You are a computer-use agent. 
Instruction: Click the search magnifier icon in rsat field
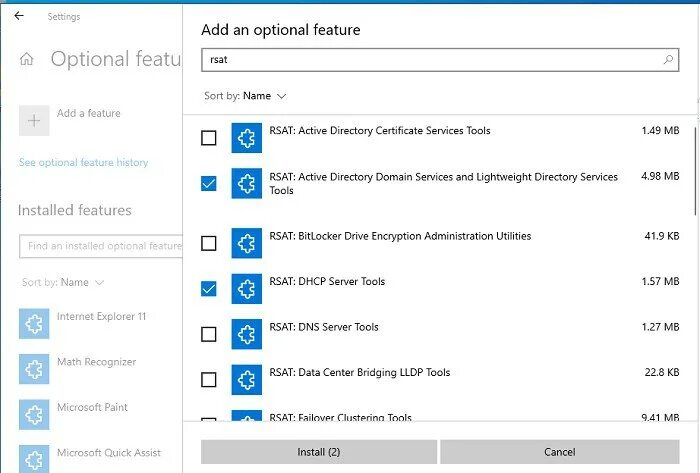click(x=668, y=59)
